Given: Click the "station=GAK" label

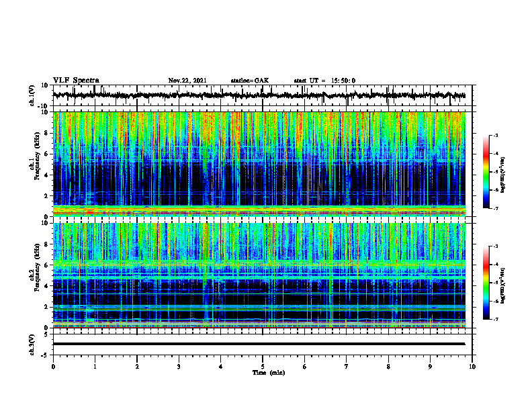Looking at the screenshot, I should point(250,81).
